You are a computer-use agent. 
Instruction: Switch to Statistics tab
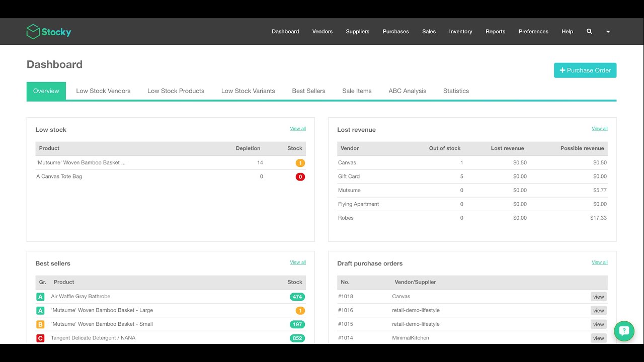[x=456, y=91]
